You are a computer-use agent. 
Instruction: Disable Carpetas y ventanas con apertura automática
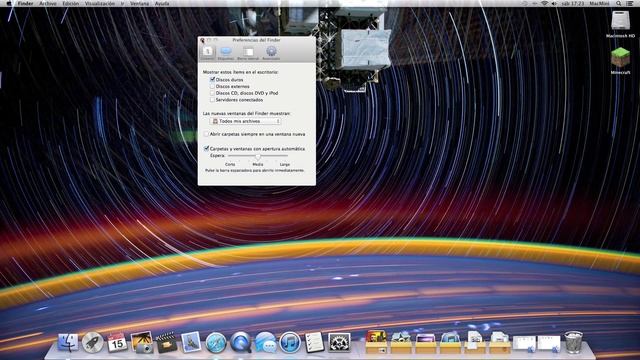(206, 149)
